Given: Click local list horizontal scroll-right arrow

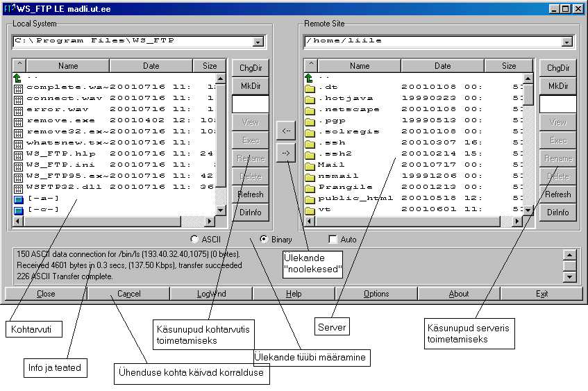Looking at the screenshot, I should point(210,222).
